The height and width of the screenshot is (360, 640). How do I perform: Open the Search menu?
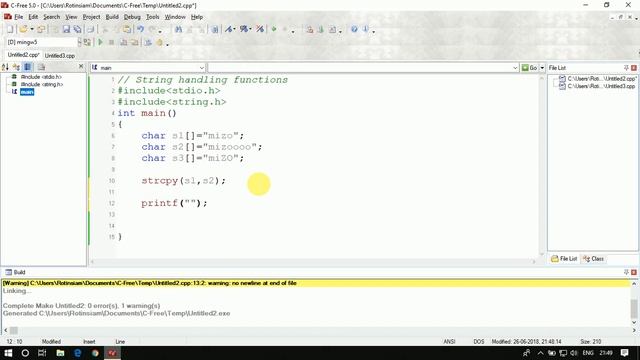click(51, 17)
